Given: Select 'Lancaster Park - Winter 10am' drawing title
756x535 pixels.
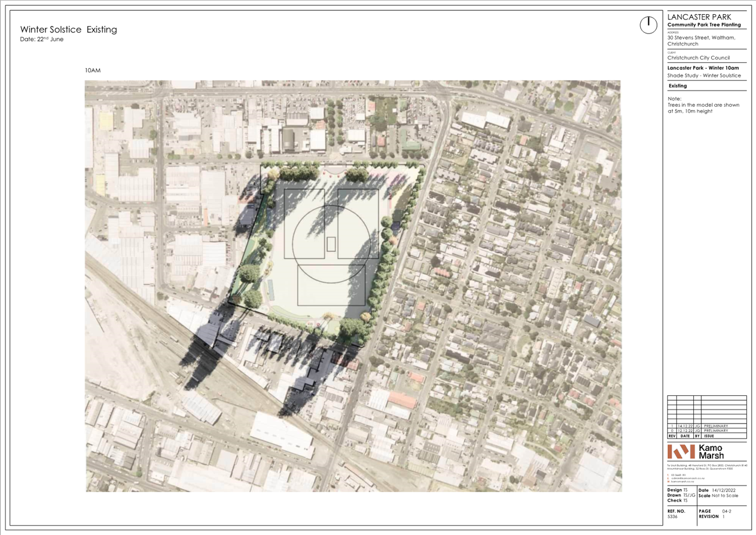Looking at the screenshot, I should tap(703, 68).
